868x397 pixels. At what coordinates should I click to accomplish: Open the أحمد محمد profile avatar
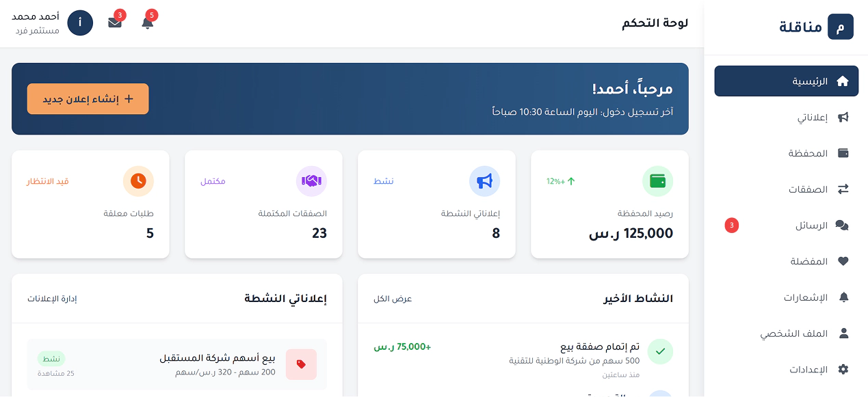pos(80,23)
